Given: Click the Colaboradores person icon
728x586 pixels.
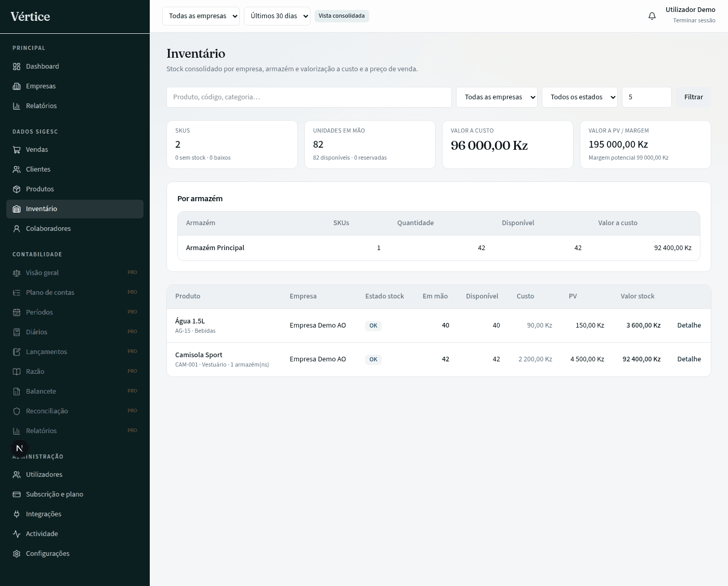Looking at the screenshot, I should click(17, 229).
